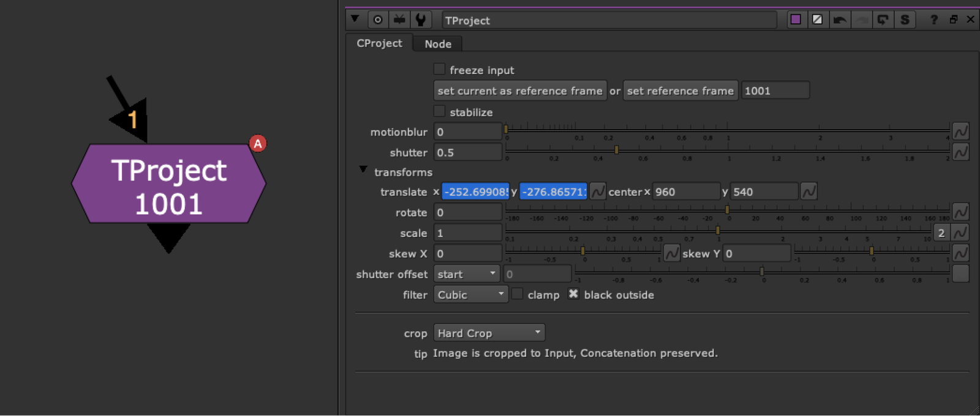Click the tip text about Concatenation preserved
Viewport: 980px width, 416px height.
pos(575,353)
